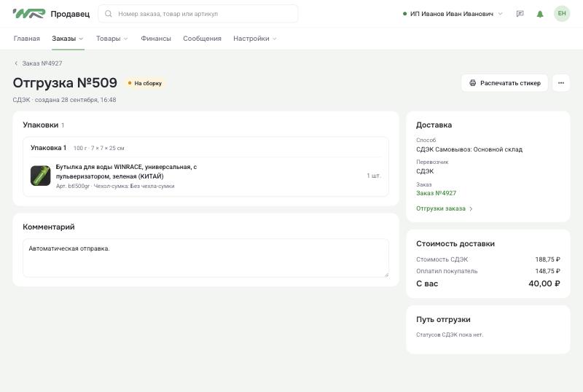The image size is (583, 392).
Task: Click the Отгрузка №509 heading
Action: tap(65, 82)
